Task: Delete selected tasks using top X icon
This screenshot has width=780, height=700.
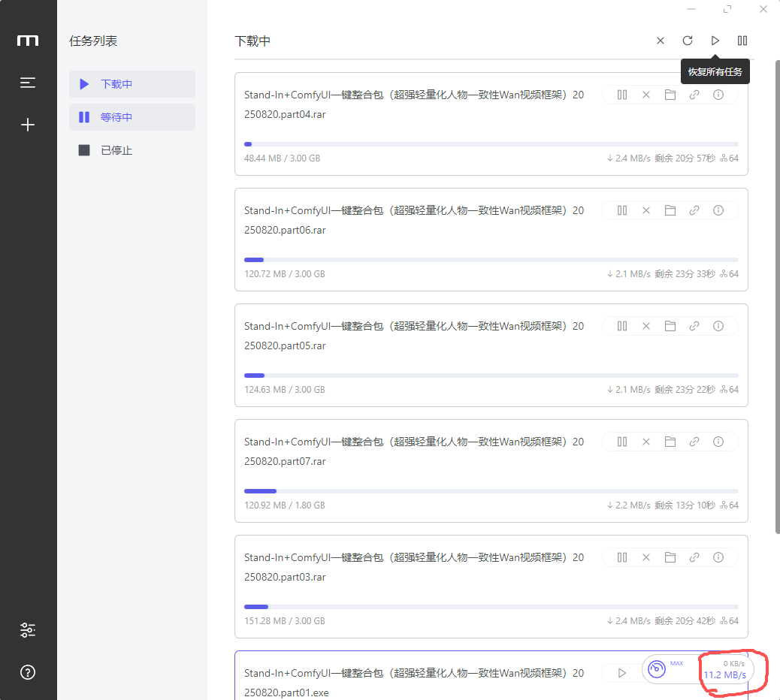Action: pyautogui.click(x=661, y=41)
